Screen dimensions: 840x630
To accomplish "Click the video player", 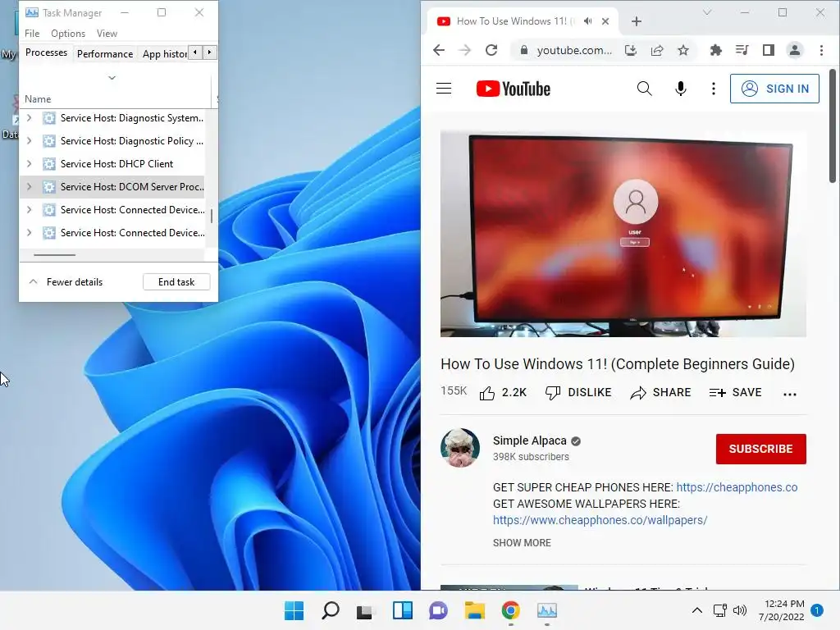I will point(623,234).
